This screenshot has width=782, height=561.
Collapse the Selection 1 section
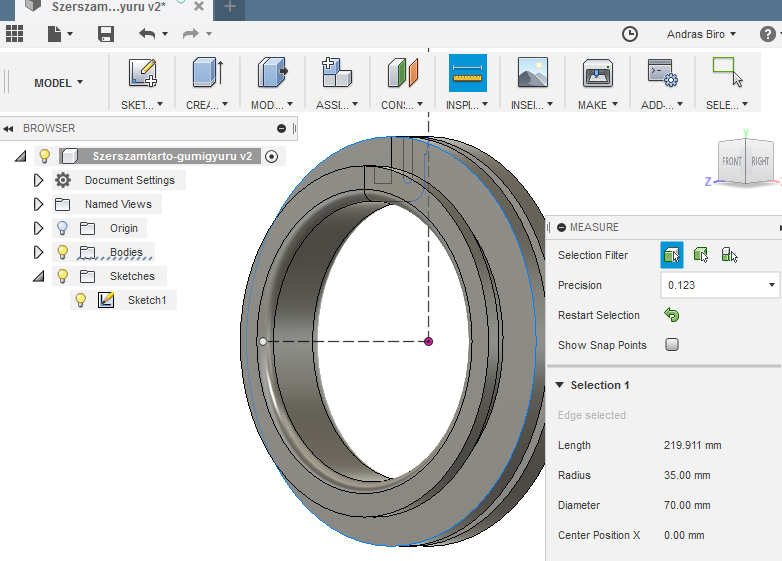(x=560, y=385)
